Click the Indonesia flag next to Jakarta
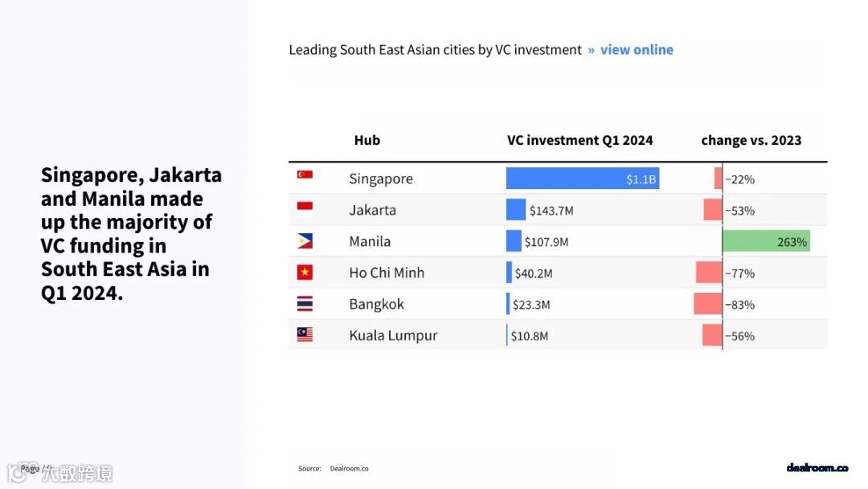 tap(305, 207)
